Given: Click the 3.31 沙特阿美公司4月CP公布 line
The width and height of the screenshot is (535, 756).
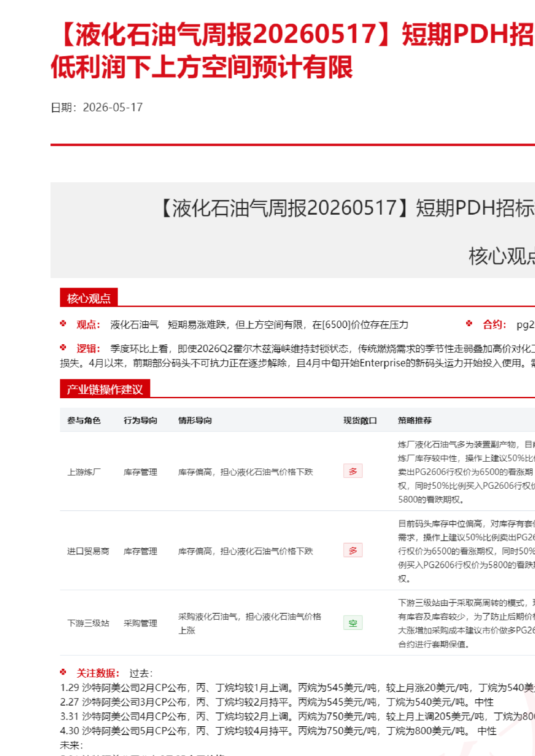Looking at the screenshot, I should [x=297, y=716].
